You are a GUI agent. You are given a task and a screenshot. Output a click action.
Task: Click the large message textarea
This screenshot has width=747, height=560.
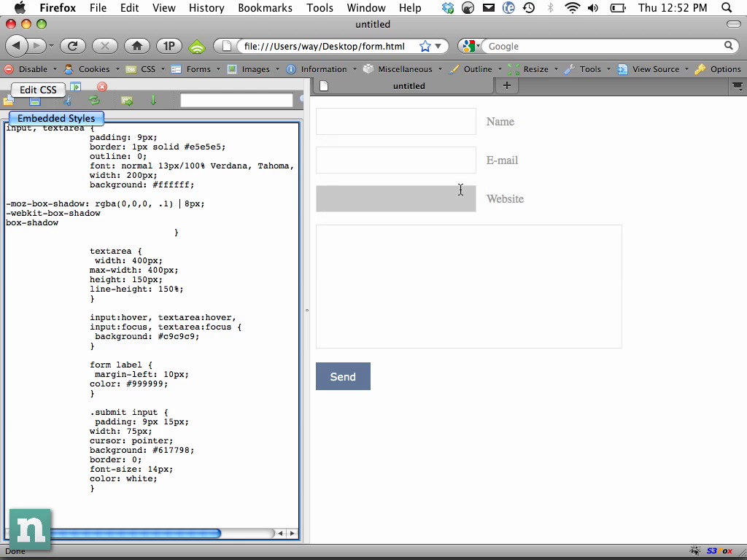(x=469, y=287)
